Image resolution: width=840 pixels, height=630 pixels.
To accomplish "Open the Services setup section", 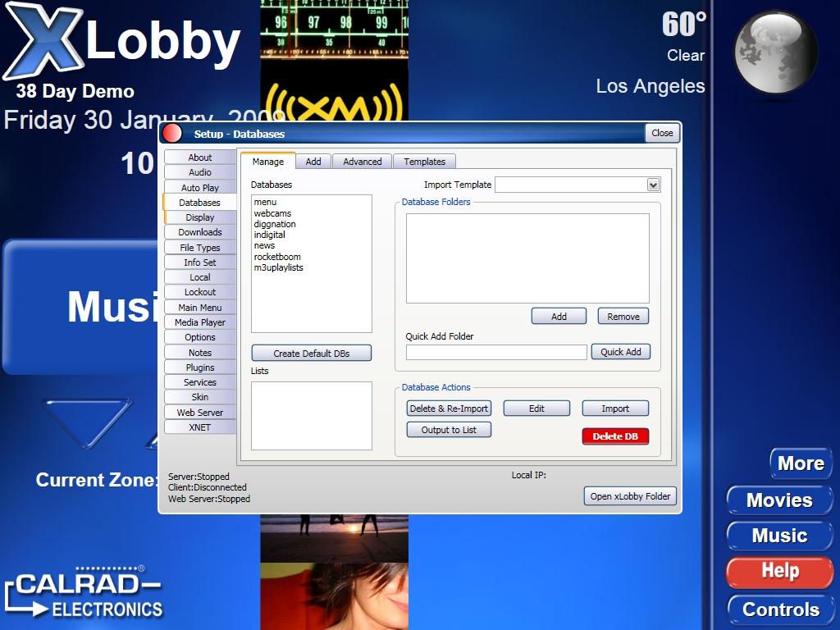I will pos(200,382).
